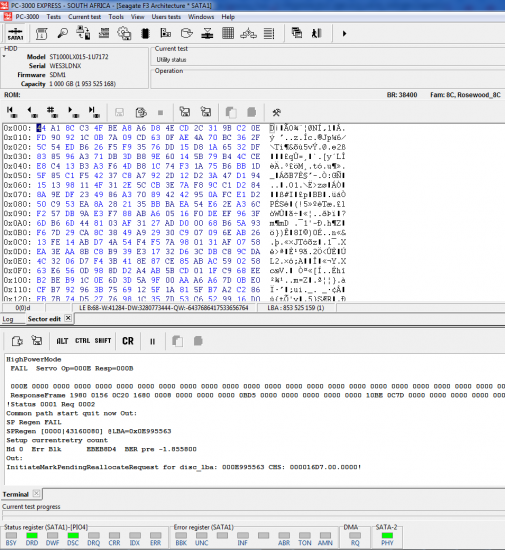Click the copy icon in sector editor toolbar
The height and width of the screenshot is (550, 505).
[x=231, y=112]
